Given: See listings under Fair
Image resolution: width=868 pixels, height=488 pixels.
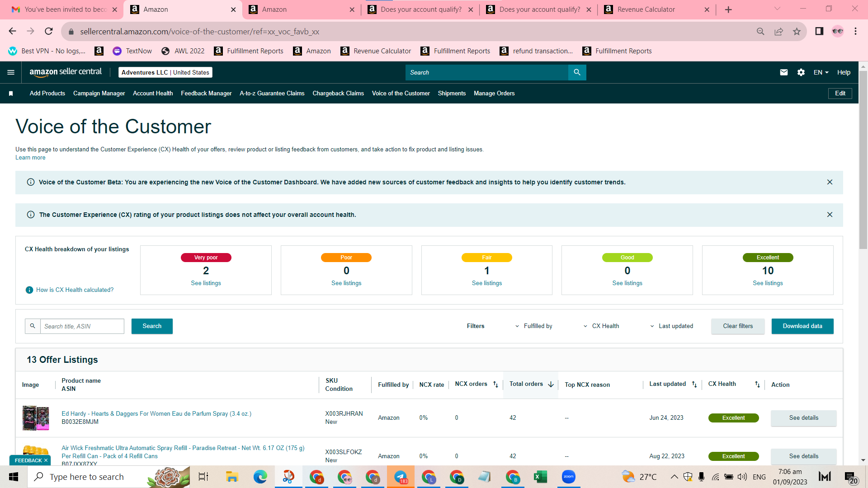Looking at the screenshot, I should [x=487, y=283].
